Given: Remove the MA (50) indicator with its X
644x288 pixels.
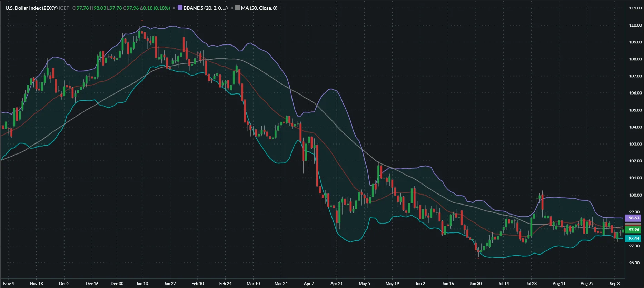Looking at the screenshot, I should point(232,8).
